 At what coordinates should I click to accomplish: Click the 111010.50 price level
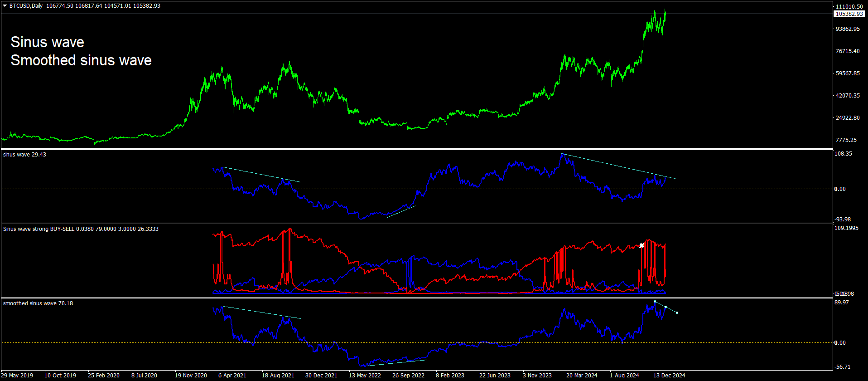(849, 7)
